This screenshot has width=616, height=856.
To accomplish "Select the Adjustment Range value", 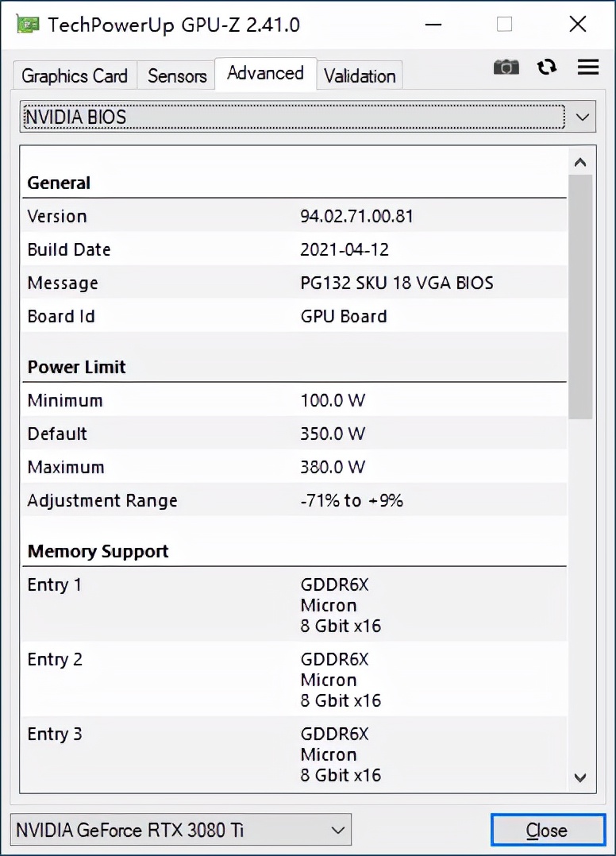I will (352, 500).
